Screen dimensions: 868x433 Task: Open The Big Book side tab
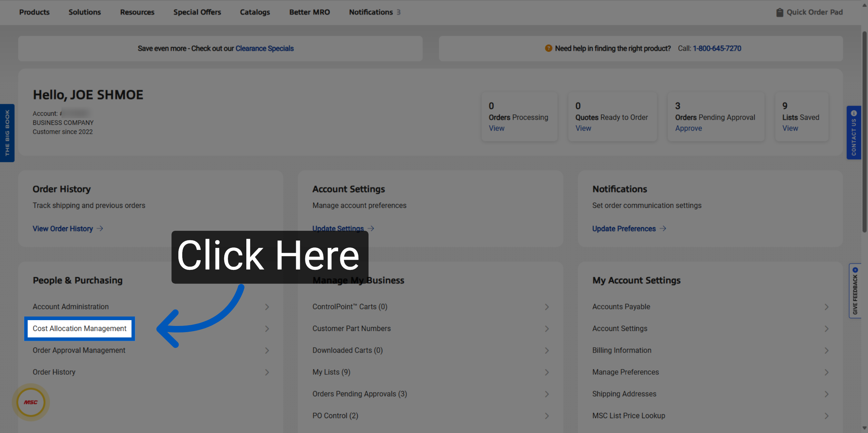[x=7, y=133]
